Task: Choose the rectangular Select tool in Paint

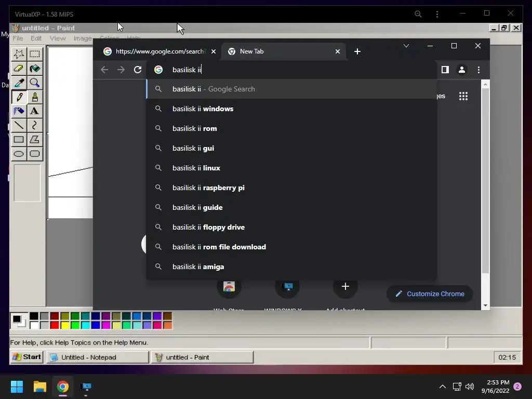Action: (x=35, y=54)
